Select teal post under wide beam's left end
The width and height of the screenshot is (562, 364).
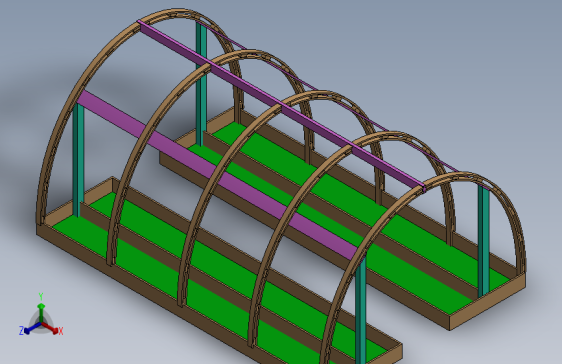[78, 160]
